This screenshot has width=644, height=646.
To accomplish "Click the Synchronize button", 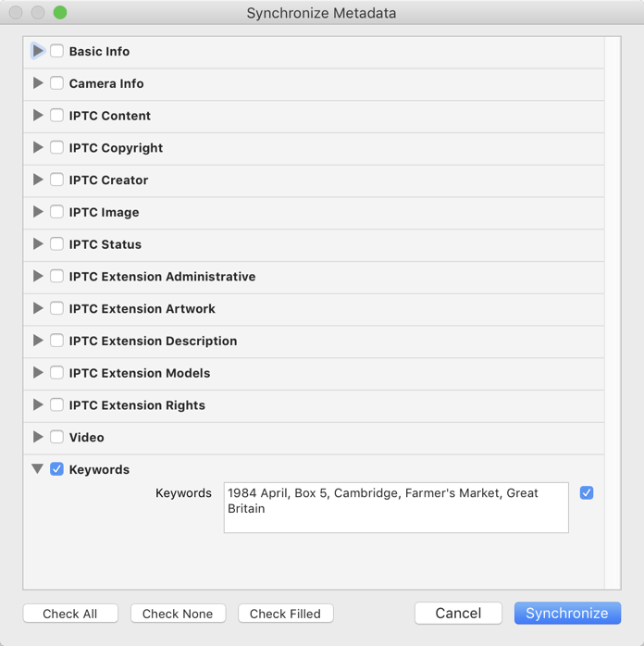I will [567, 613].
